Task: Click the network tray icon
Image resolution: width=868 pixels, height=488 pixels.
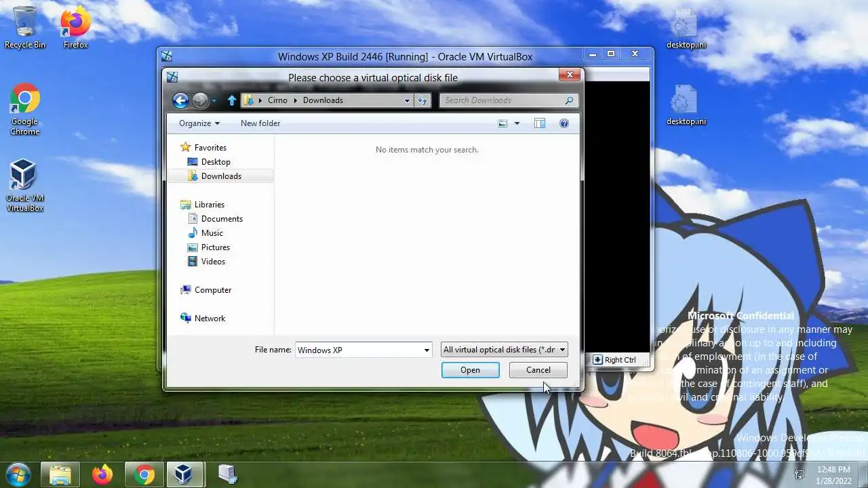Action: click(x=800, y=474)
